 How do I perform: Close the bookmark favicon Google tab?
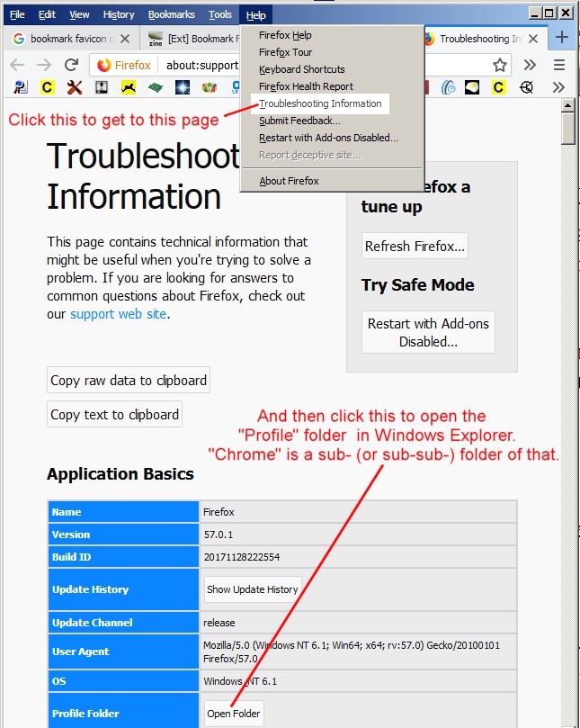125,39
